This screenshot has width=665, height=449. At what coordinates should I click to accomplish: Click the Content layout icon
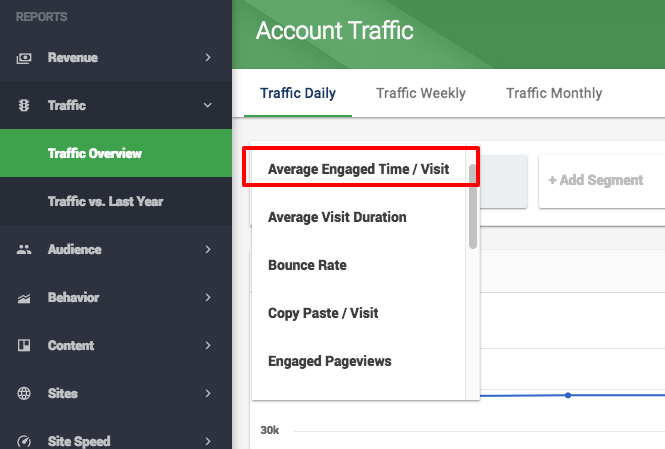click(x=24, y=345)
